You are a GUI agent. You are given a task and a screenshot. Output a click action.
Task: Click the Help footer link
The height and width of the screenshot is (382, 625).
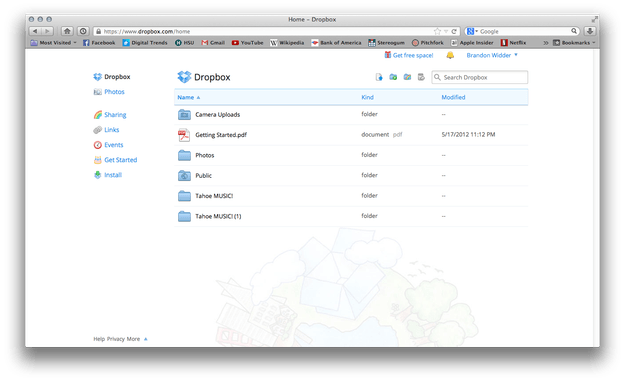pos(99,339)
